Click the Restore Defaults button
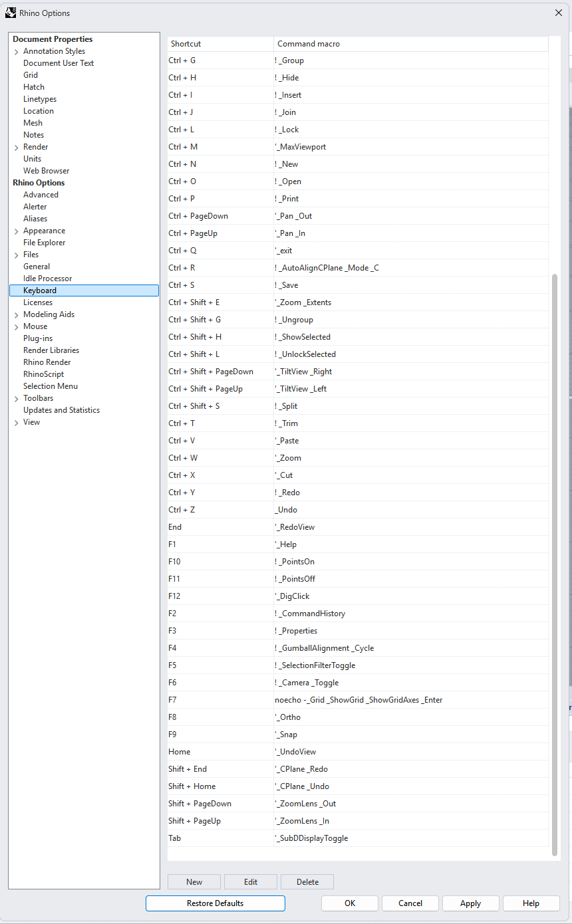This screenshot has height=924, width=572. (x=215, y=903)
